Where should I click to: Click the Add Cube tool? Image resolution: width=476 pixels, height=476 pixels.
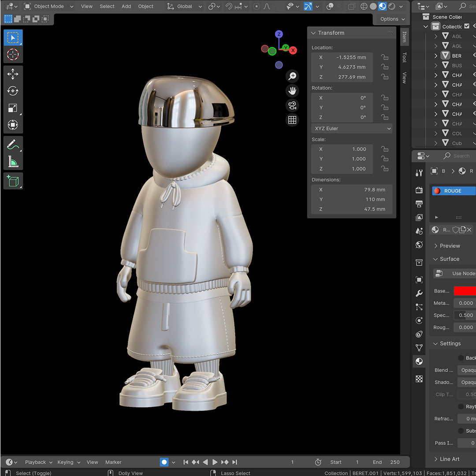pyautogui.click(x=13, y=181)
